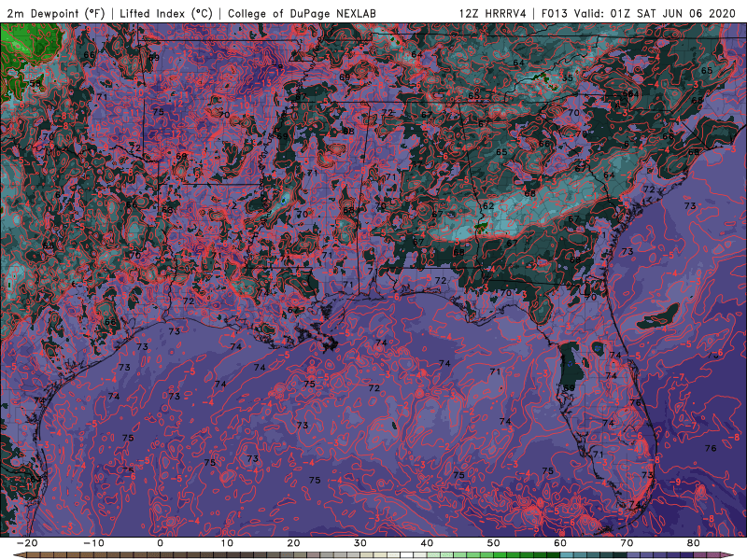Screen dimensions: 747x560
Task: Click the "20" colorbar scale label
Action: (293, 543)
